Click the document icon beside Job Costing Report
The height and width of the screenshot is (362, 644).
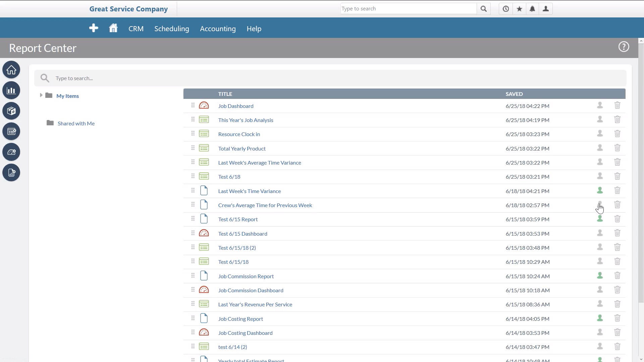204,318
